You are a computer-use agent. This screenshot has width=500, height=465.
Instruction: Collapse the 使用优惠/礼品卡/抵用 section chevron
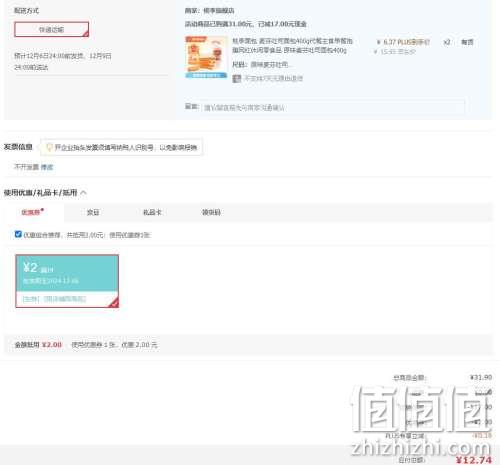[83, 193]
